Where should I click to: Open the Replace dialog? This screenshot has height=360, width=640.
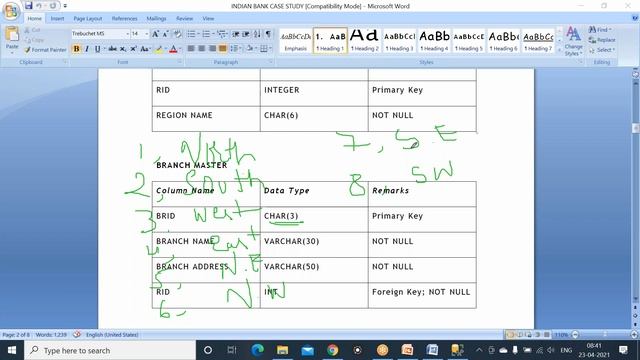pyautogui.click(x=602, y=40)
